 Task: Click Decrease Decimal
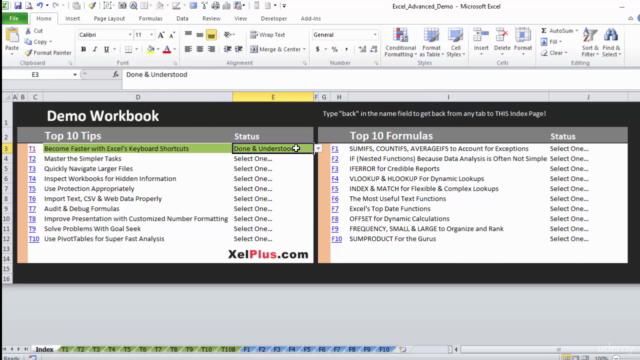373,49
